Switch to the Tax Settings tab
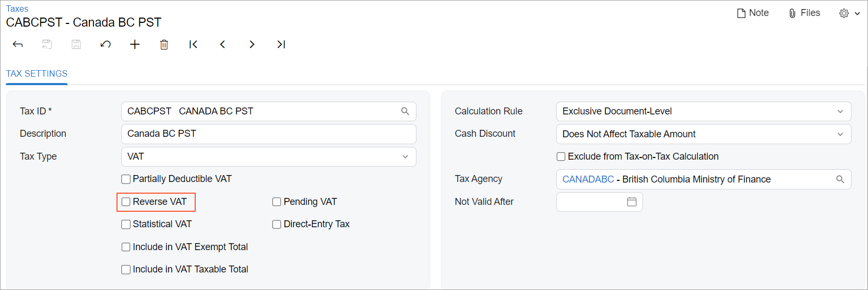Viewport: 868px width, 290px height. [37, 74]
